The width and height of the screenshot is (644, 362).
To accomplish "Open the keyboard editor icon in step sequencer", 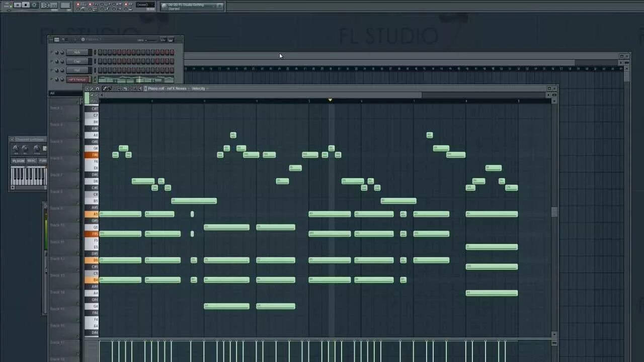I will 171,40.
